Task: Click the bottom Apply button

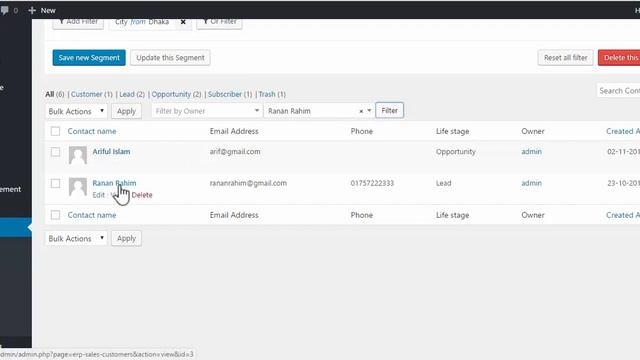Action: 126,238
